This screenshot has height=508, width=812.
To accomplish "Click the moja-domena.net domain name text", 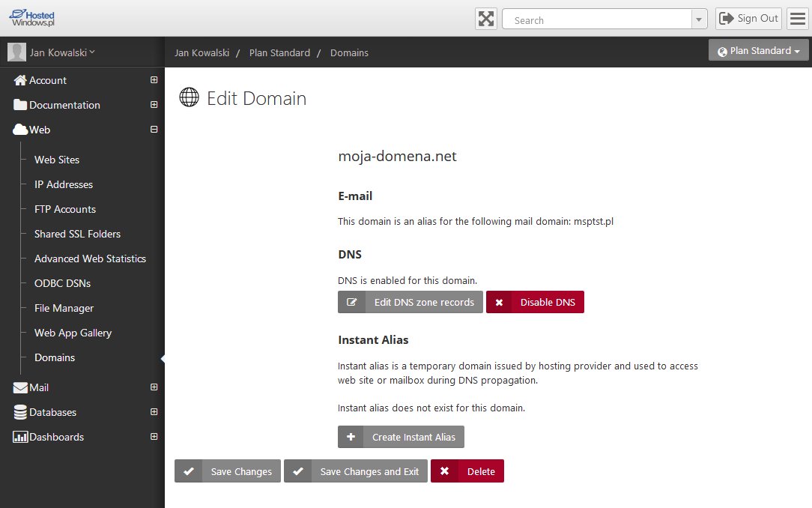I will click(x=397, y=157).
